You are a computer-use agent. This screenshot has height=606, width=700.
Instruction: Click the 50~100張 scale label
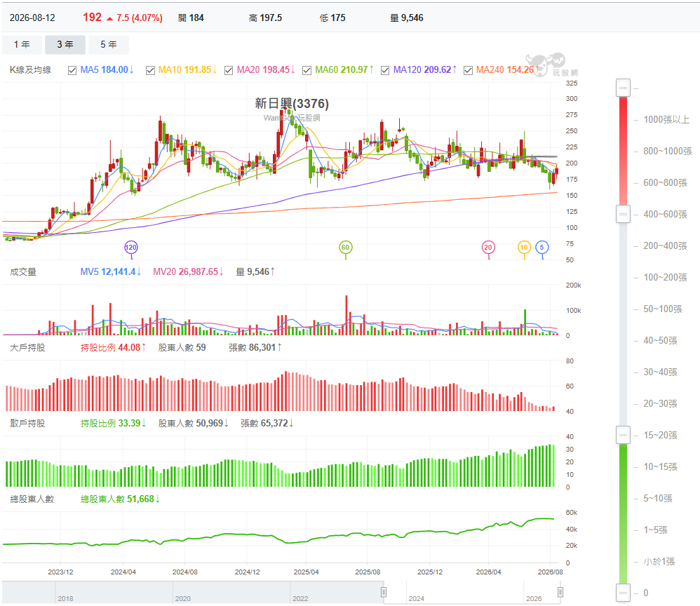pos(663,309)
